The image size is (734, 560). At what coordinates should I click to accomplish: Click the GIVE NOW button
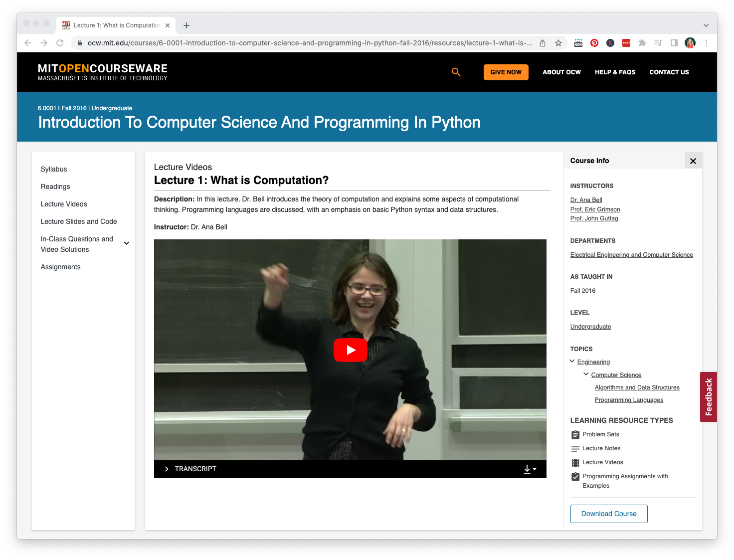(506, 72)
